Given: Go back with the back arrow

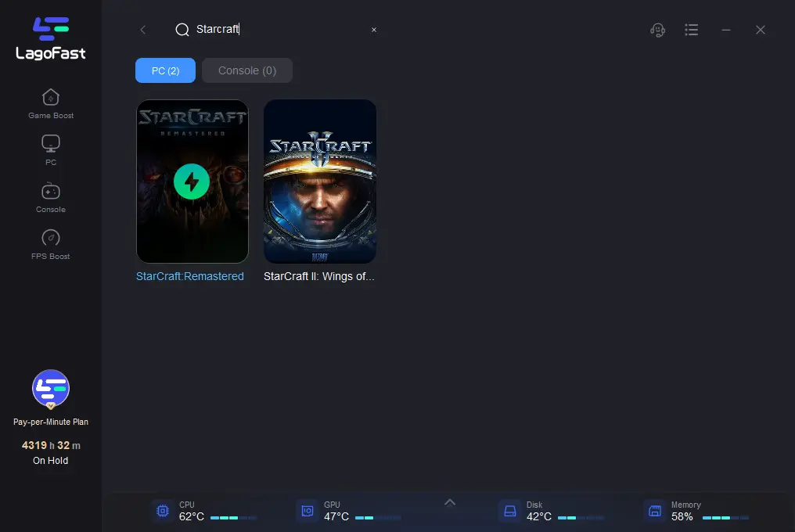Looking at the screenshot, I should (x=143, y=30).
